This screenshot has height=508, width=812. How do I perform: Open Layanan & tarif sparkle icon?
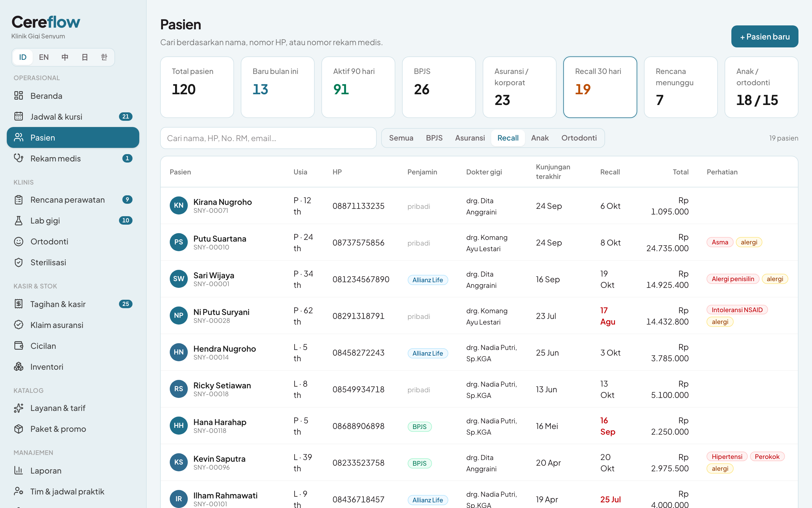tap(18, 408)
